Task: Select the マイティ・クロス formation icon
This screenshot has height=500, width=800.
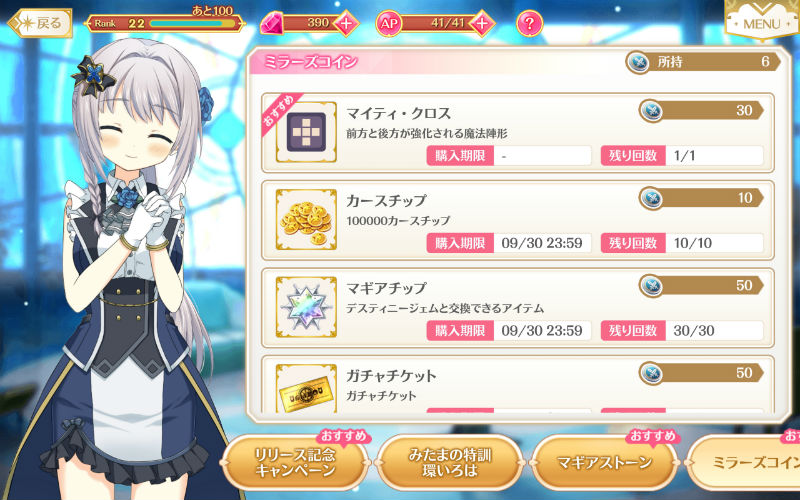Action: click(306, 132)
